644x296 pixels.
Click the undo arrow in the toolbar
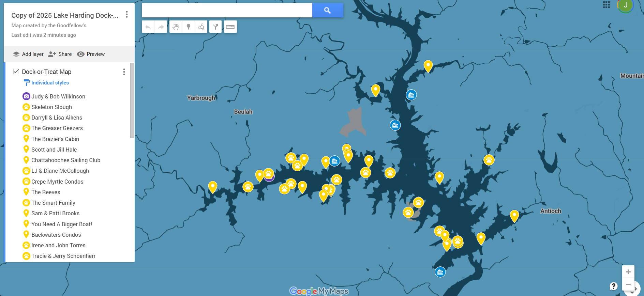tap(148, 27)
